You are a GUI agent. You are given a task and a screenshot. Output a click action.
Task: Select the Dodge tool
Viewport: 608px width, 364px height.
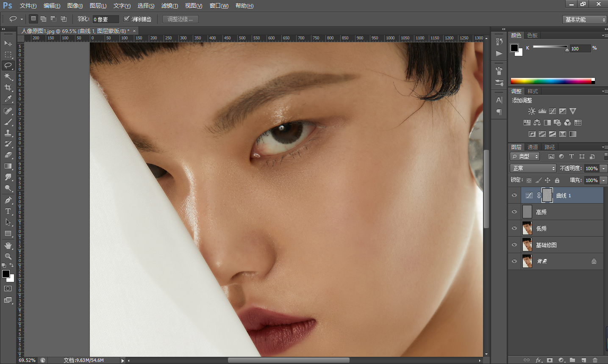[8, 188]
